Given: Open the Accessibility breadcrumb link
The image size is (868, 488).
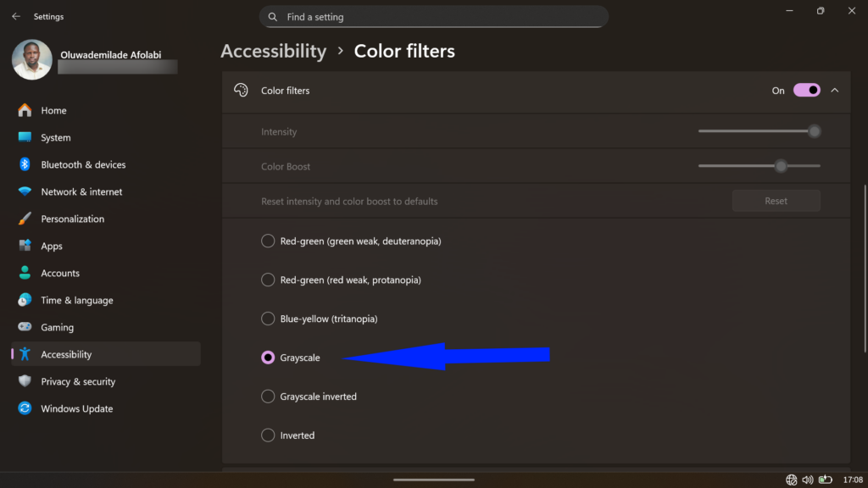Looking at the screenshot, I should pyautogui.click(x=273, y=51).
